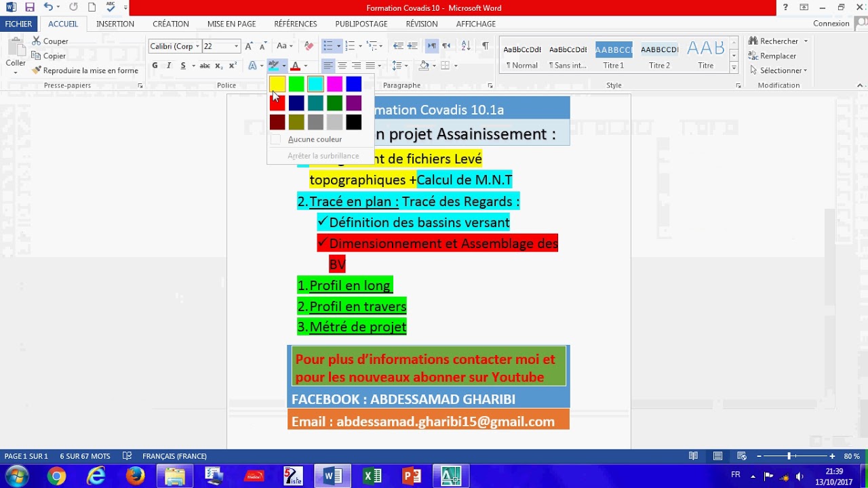This screenshot has height=488, width=868.
Task: Sort the selected text
Action: 466,46
